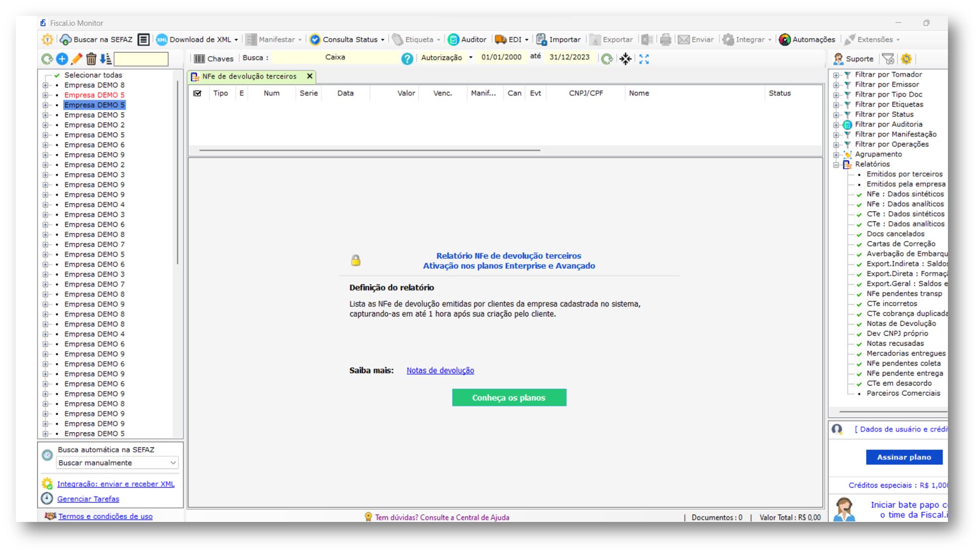The width and height of the screenshot is (980, 554).
Task: Click the company list vertical scrollbar
Action: point(177,173)
